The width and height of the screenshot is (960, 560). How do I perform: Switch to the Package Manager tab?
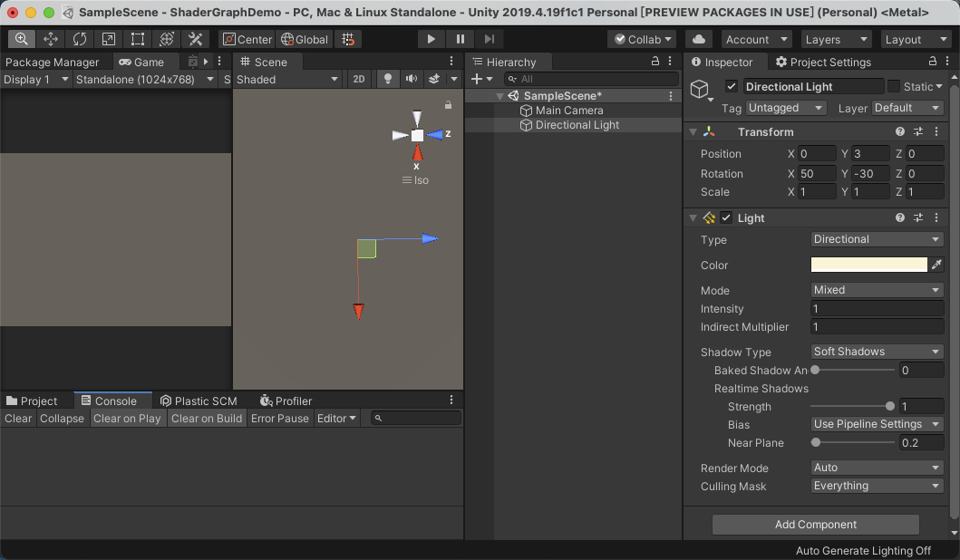(x=52, y=62)
